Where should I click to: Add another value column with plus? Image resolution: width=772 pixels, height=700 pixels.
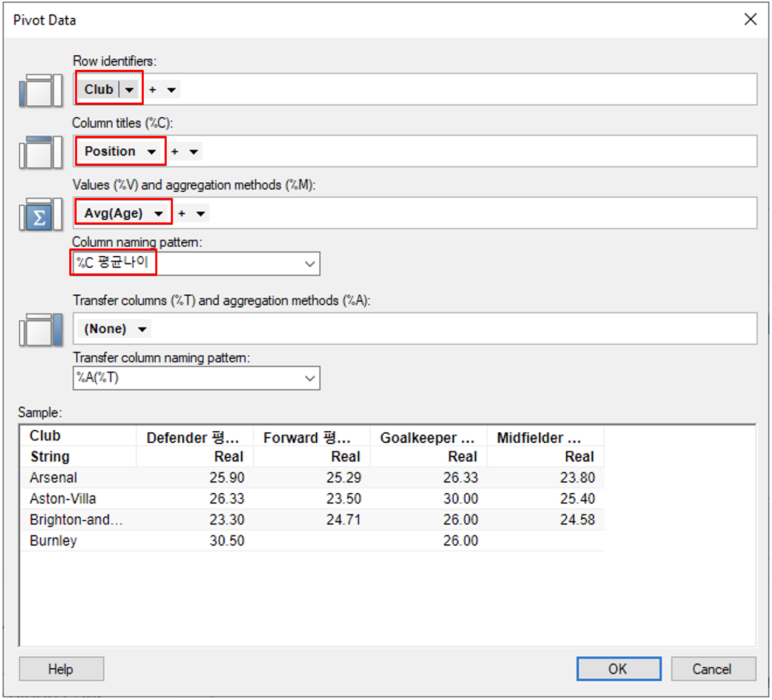(182, 214)
